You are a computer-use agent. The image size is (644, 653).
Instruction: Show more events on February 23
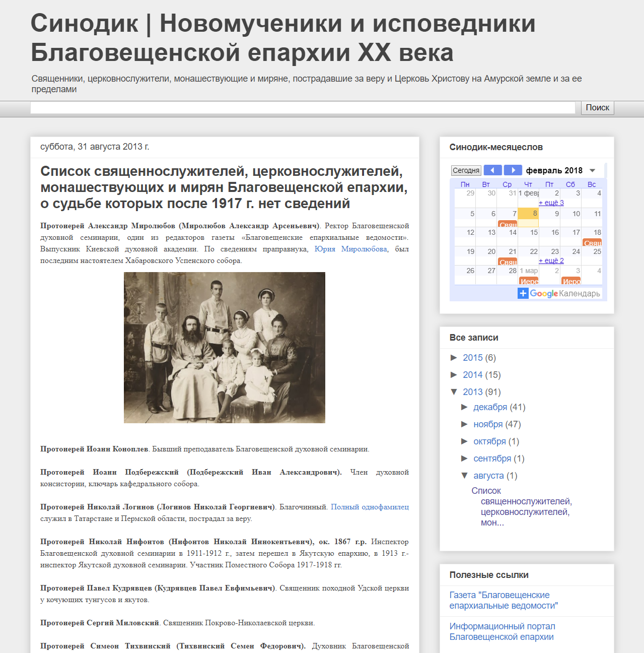click(x=551, y=260)
